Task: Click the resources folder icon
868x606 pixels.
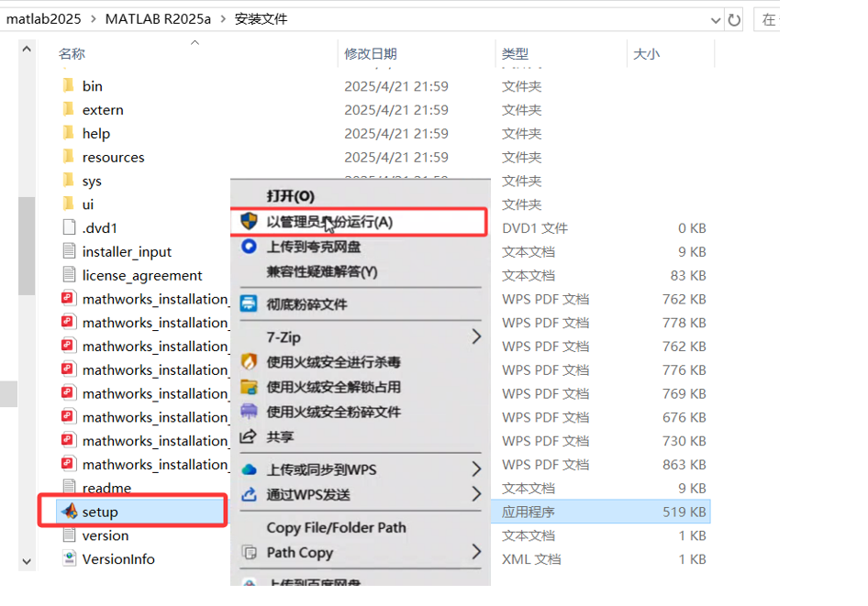Action: 69,157
